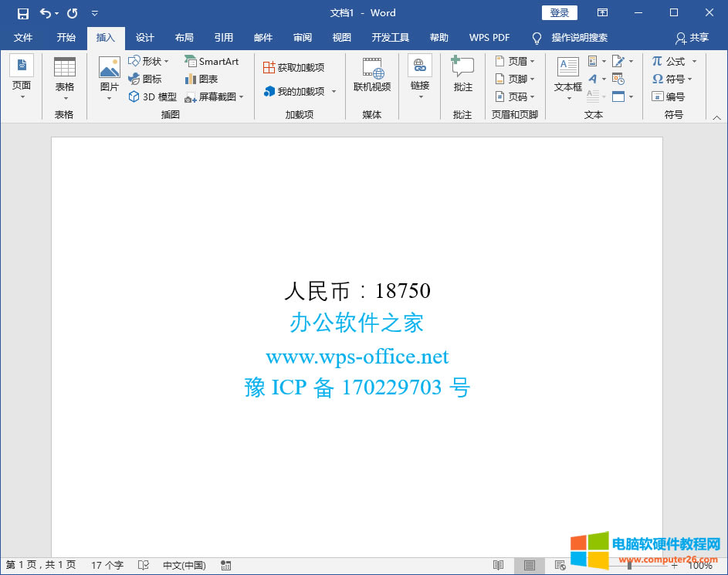Switch to read mode view in status bar
This screenshot has width=728, height=575.
499,565
